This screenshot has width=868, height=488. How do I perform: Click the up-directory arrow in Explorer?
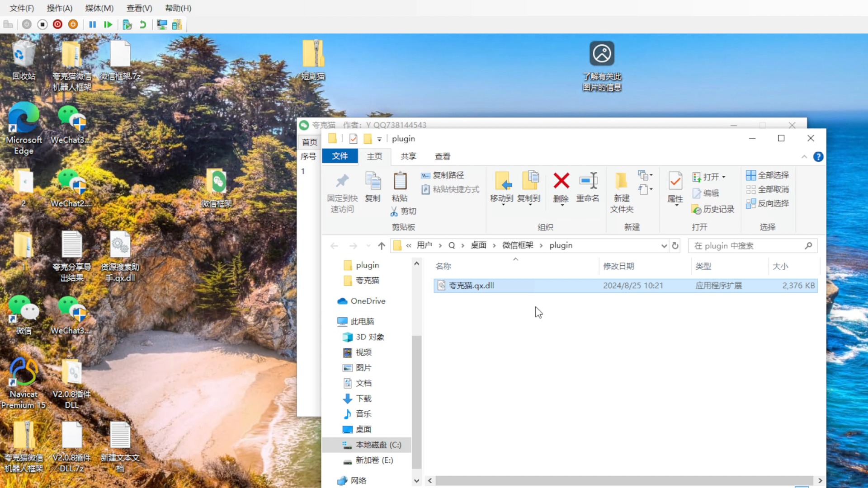382,246
